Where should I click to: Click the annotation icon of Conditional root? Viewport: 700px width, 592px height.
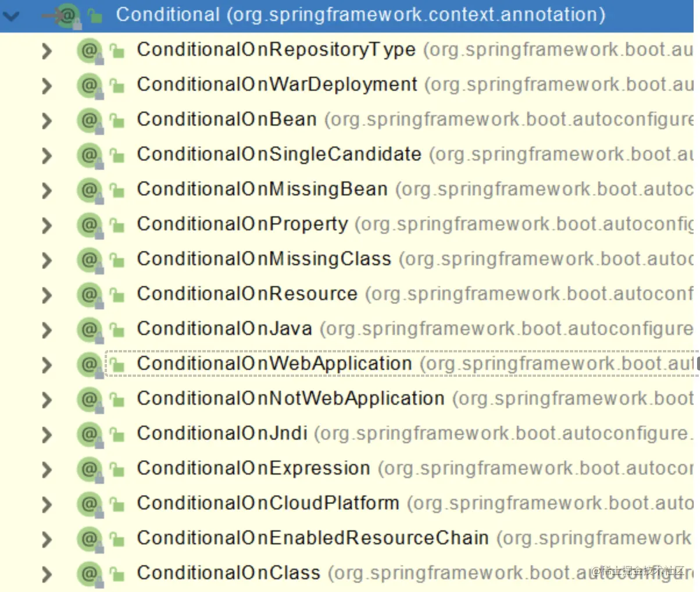68,16
